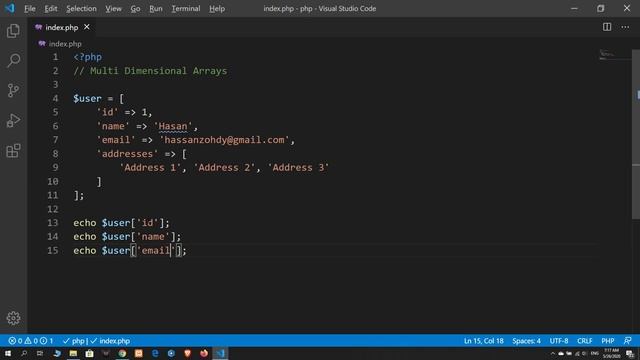This screenshot has width=640, height=360.
Task: Open the Run and Debug view
Action: [13, 120]
